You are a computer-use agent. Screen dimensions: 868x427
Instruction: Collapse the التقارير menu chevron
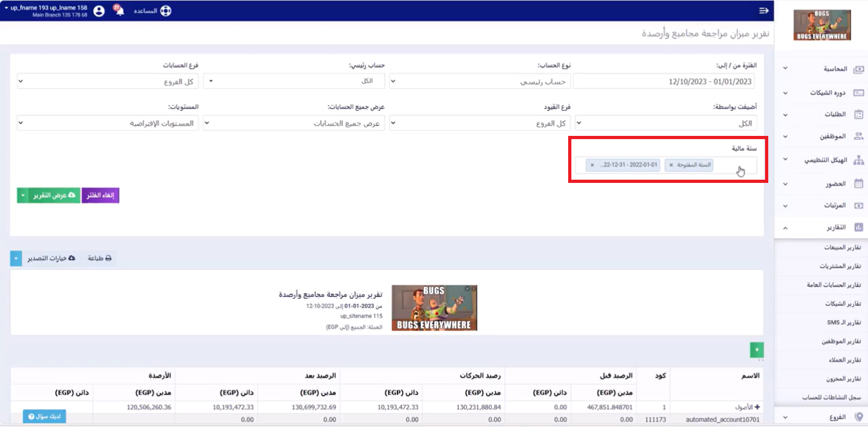[785, 227]
